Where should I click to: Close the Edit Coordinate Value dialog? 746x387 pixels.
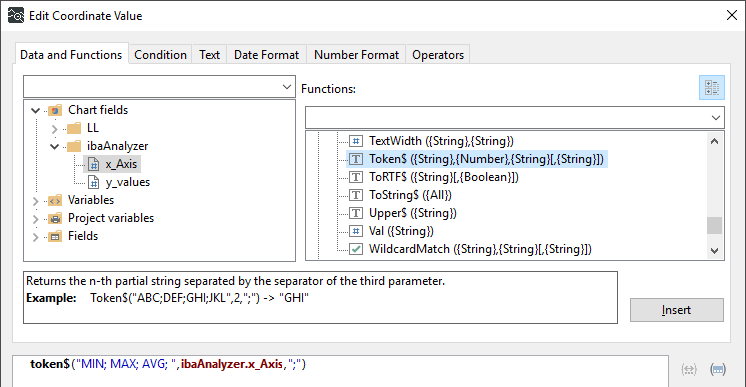(732, 15)
